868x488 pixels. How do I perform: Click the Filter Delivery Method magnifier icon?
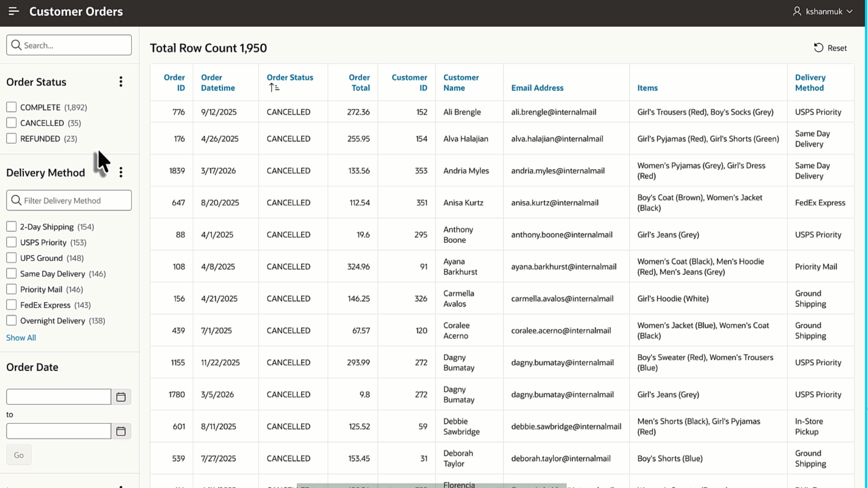click(x=16, y=201)
